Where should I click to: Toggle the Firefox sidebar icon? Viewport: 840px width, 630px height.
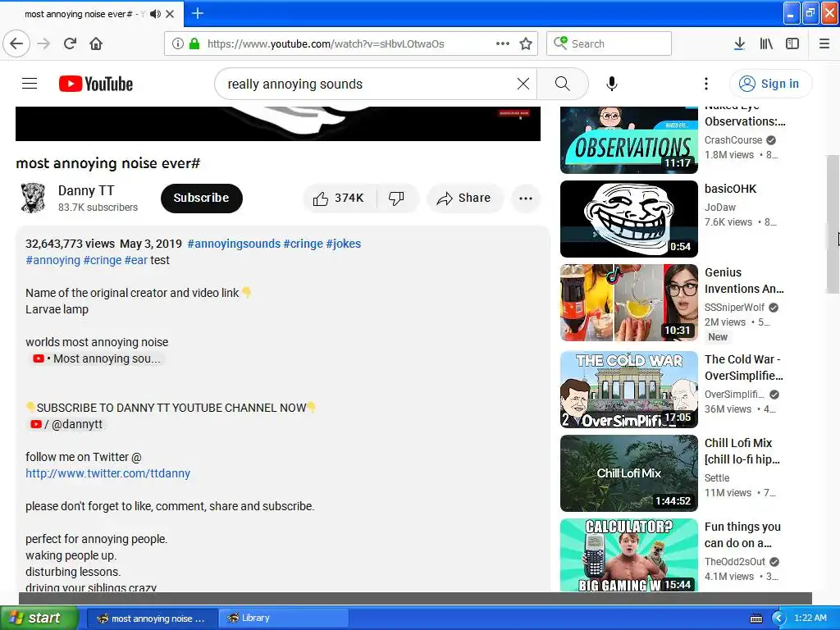[x=792, y=43]
